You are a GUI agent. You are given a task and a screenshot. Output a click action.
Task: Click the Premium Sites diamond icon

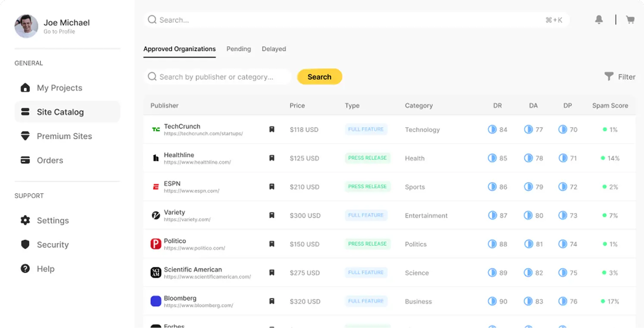25,136
